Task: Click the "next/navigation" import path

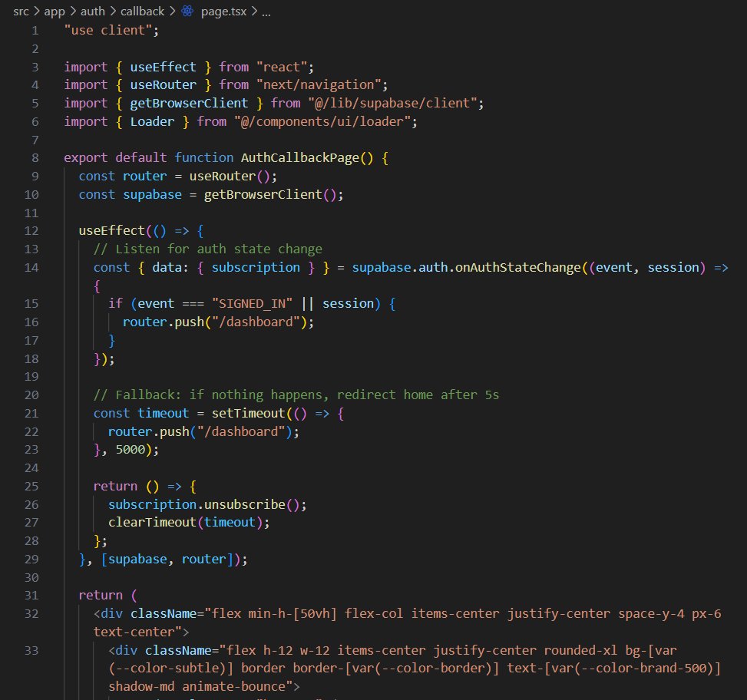Action: (x=319, y=84)
